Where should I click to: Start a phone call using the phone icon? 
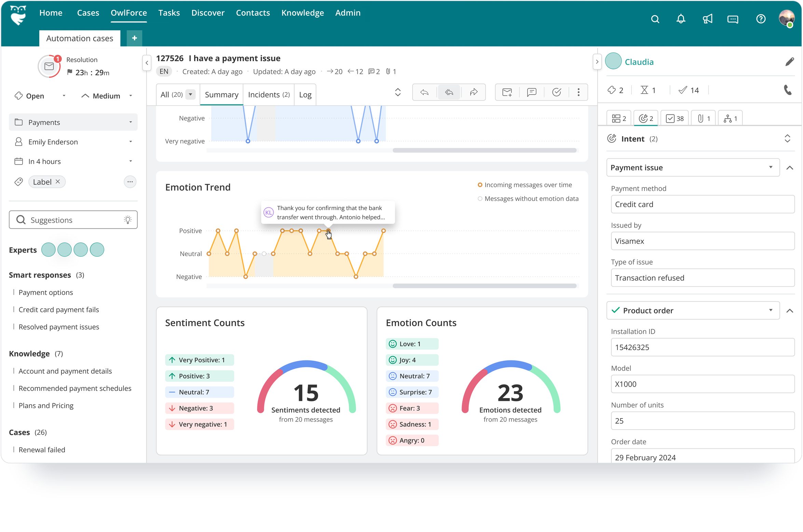(789, 90)
